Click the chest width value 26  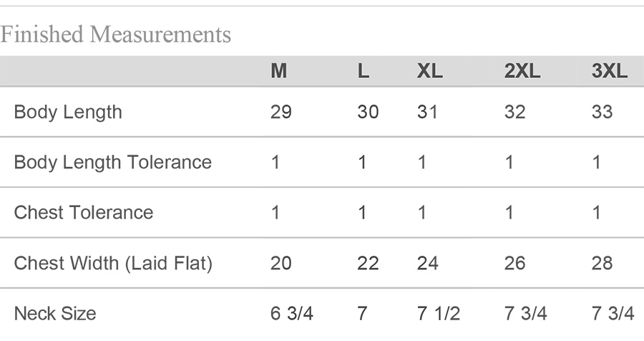pyautogui.click(x=515, y=263)
